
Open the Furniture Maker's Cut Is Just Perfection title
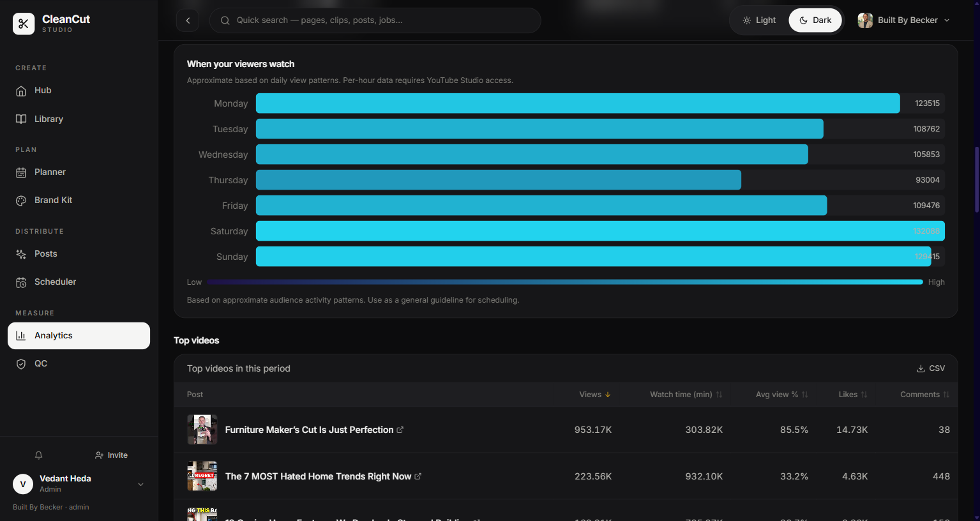309,430
